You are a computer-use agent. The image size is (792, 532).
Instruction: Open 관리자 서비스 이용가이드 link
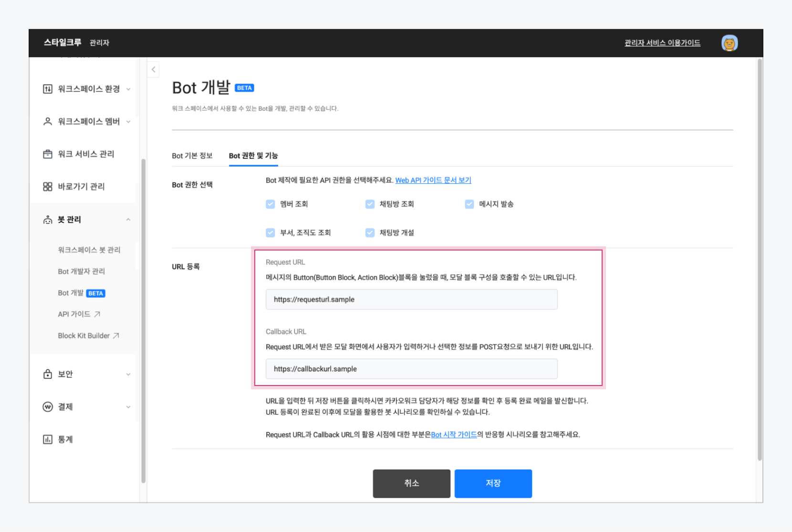[x=663, y=43]
